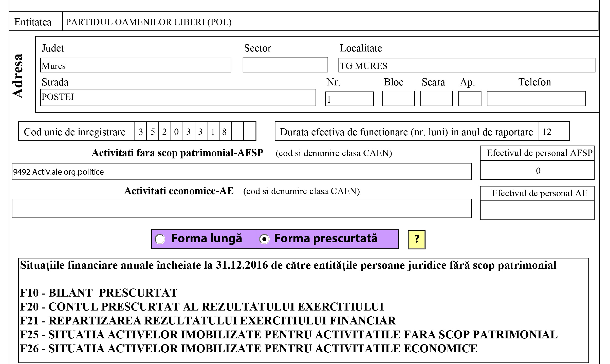Click the Judet field containing Mures

pos(136,65)
